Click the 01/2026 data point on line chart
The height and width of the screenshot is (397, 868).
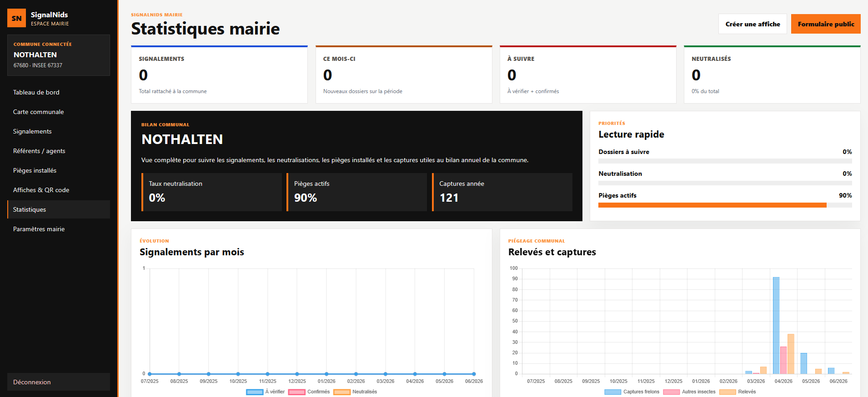pos(326,374)
